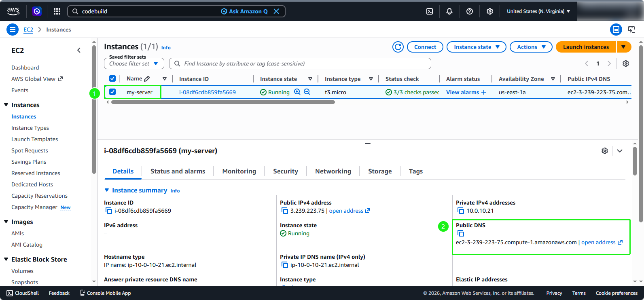Screen dimensions: 644x300
Task: Copy the Instance ID in summary
Action: tap(108, 211)
